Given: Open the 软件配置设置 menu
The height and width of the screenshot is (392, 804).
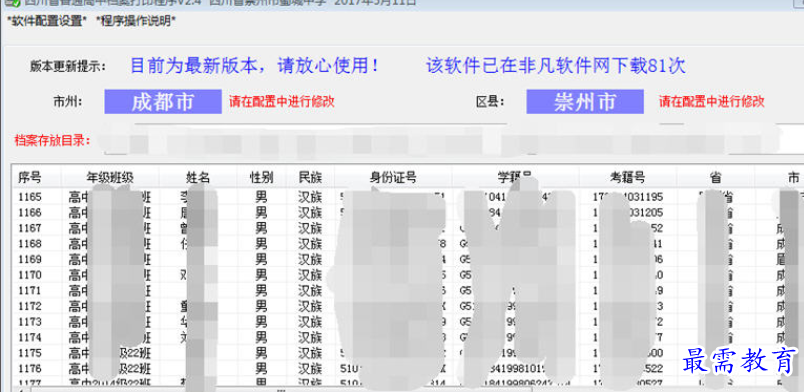Looking at the screenshot, I should [x=47, y=22].
